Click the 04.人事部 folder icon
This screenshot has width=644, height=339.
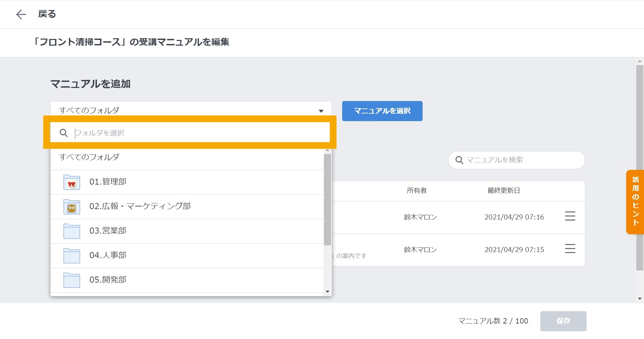[x=72, y=256]
